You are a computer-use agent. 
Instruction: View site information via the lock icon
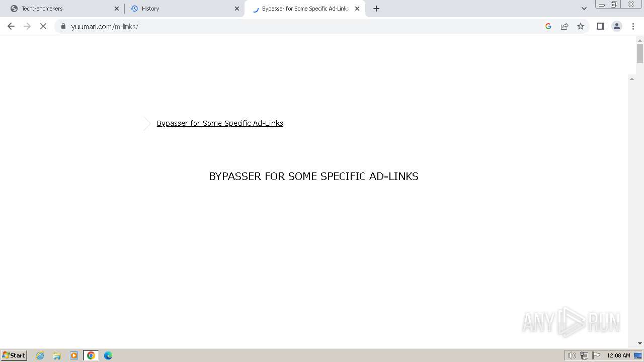(63, 26)
